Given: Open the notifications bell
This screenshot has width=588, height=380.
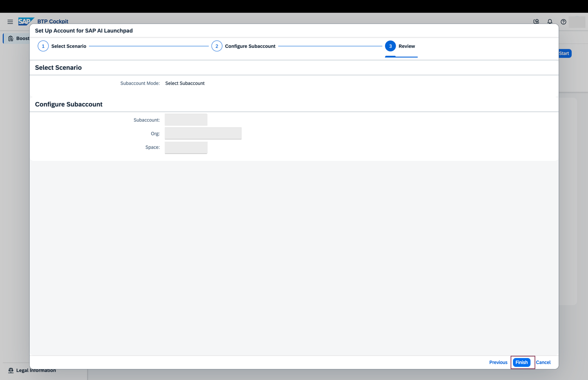Looking at the screenshot, I should pos(550,22).
